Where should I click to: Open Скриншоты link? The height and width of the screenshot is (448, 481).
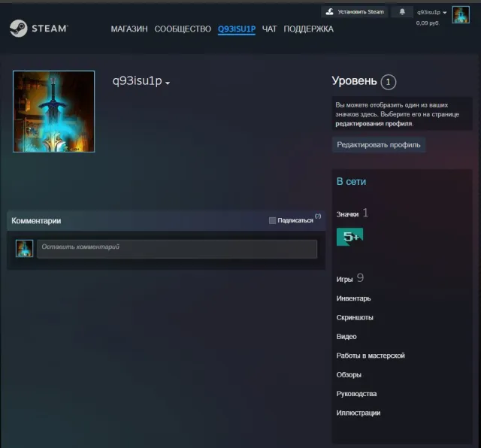355,317
